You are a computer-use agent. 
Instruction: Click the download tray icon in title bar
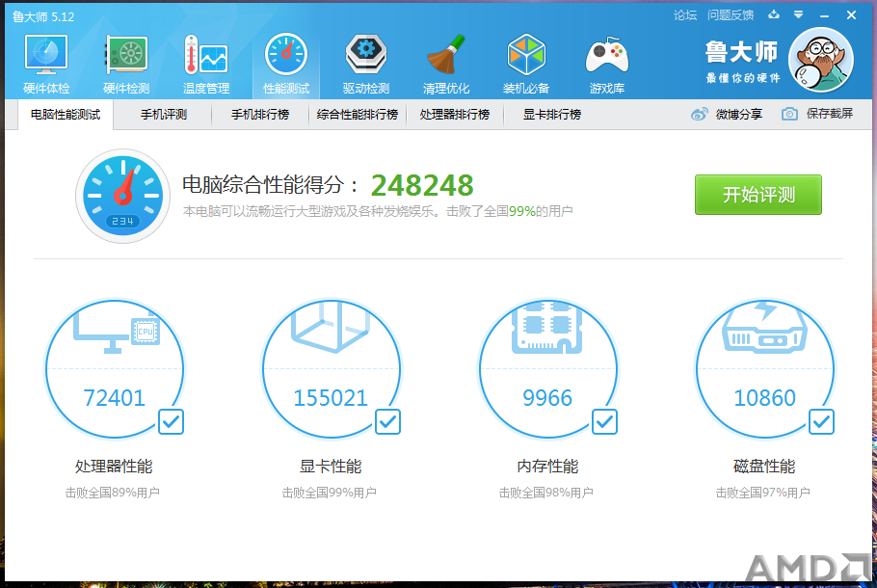774,15
